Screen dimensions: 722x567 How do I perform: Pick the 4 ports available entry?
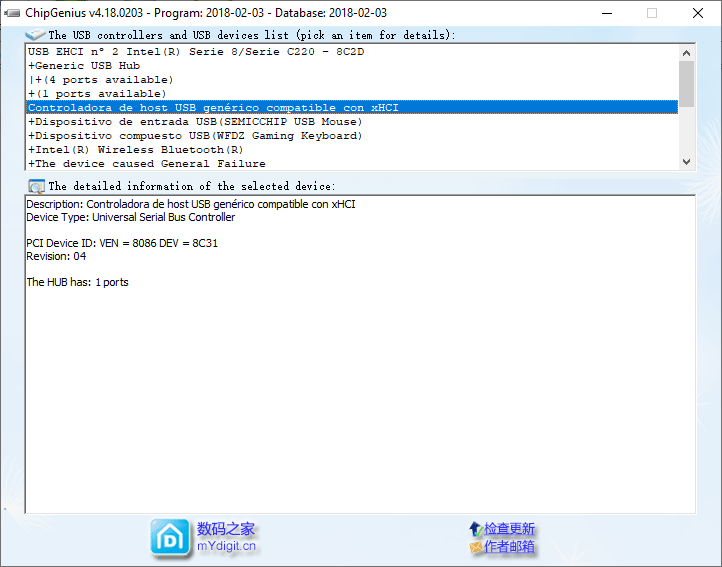[103, 79]
